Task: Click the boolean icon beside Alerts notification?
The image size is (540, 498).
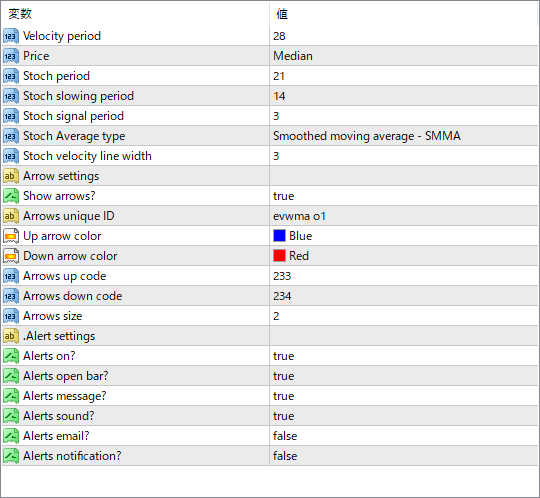Action: 11,456
